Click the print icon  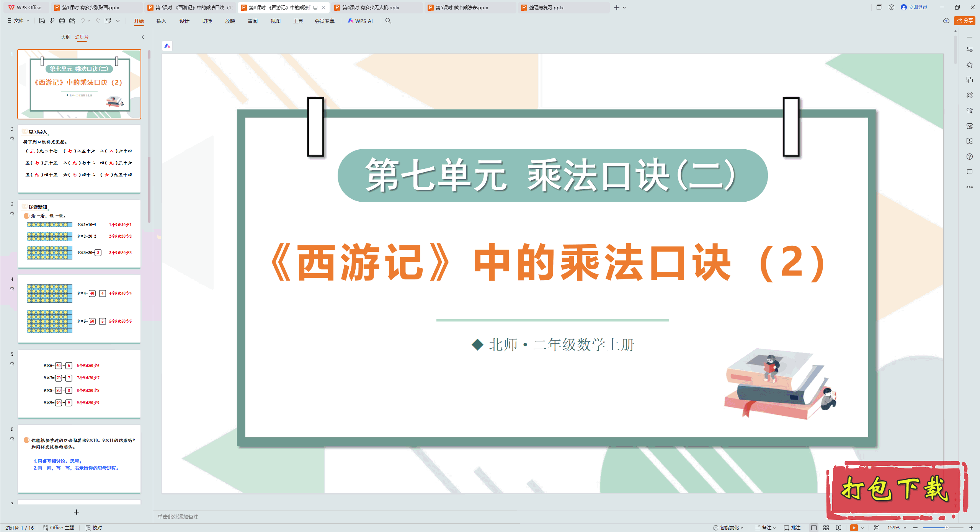[62, 21]
